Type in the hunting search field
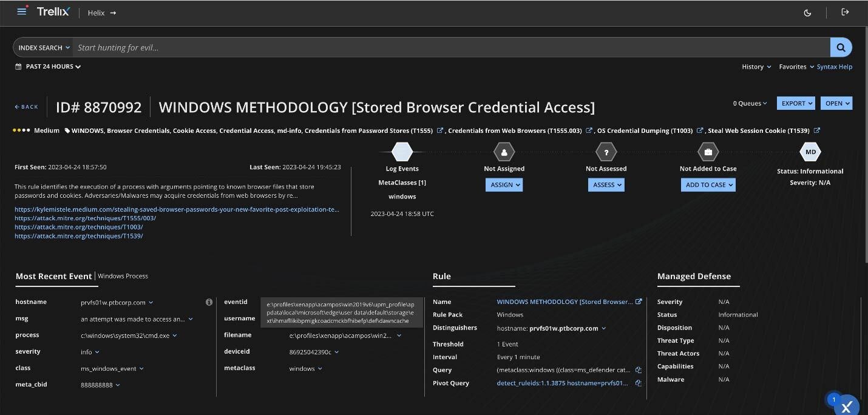Image resolution: width=868 pixels, height=415 pixels. coord(449,47)
